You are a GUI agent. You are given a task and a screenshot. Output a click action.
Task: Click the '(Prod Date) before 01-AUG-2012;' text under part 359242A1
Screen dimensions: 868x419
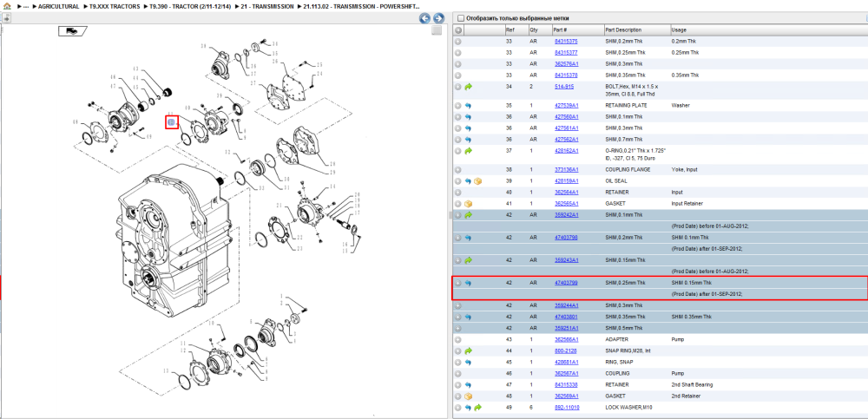coord(710,226)
